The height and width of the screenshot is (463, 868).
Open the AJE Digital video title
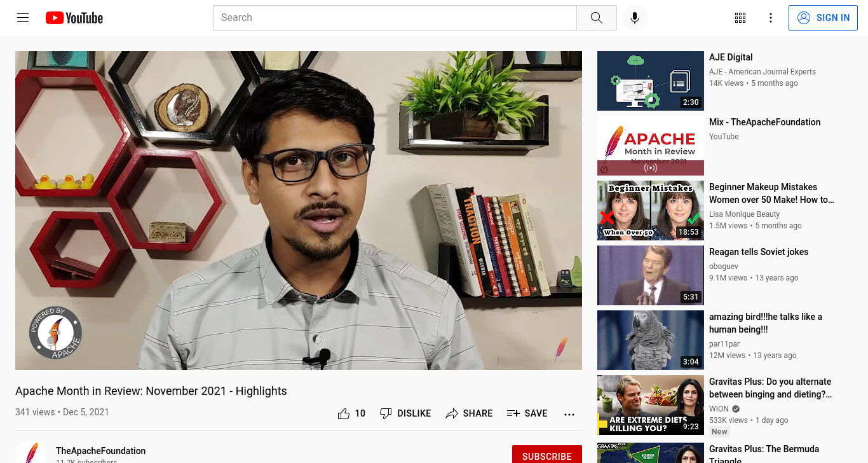731,57
